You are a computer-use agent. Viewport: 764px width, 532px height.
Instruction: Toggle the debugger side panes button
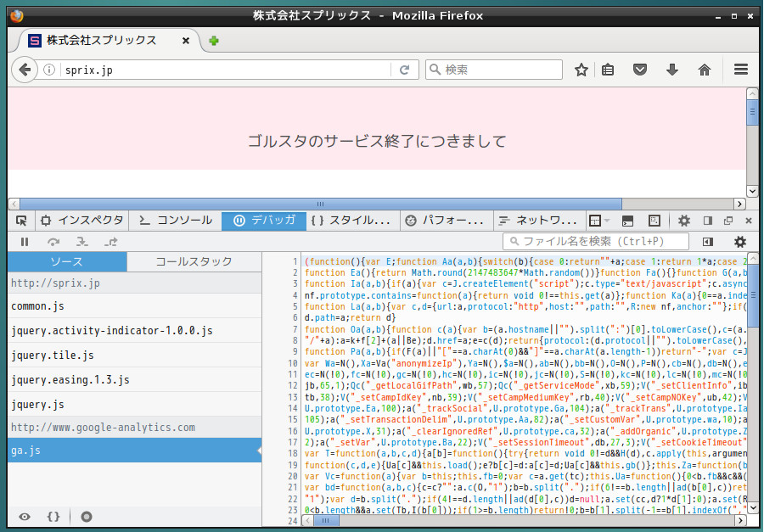707,242
